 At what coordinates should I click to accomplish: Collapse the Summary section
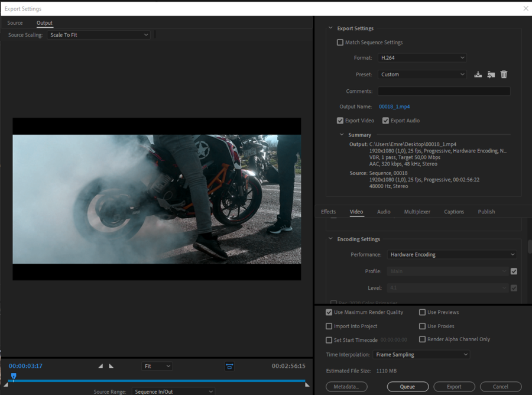tap(342, 135)
